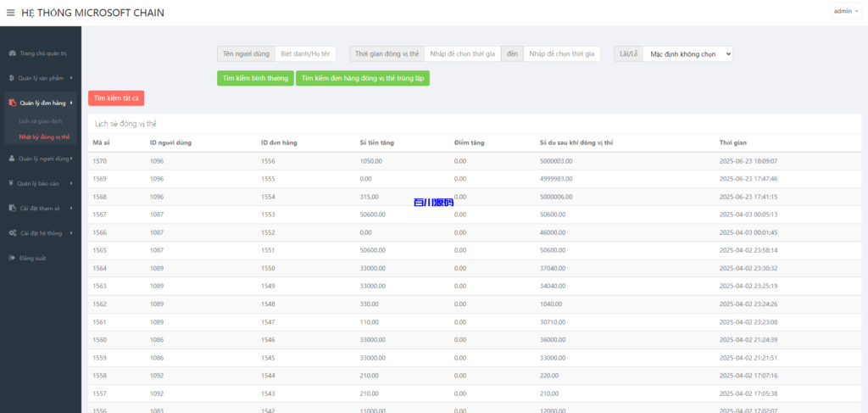
Task: Select timestamp 2025-04-02 17:05:38
Action: point(748,393)
